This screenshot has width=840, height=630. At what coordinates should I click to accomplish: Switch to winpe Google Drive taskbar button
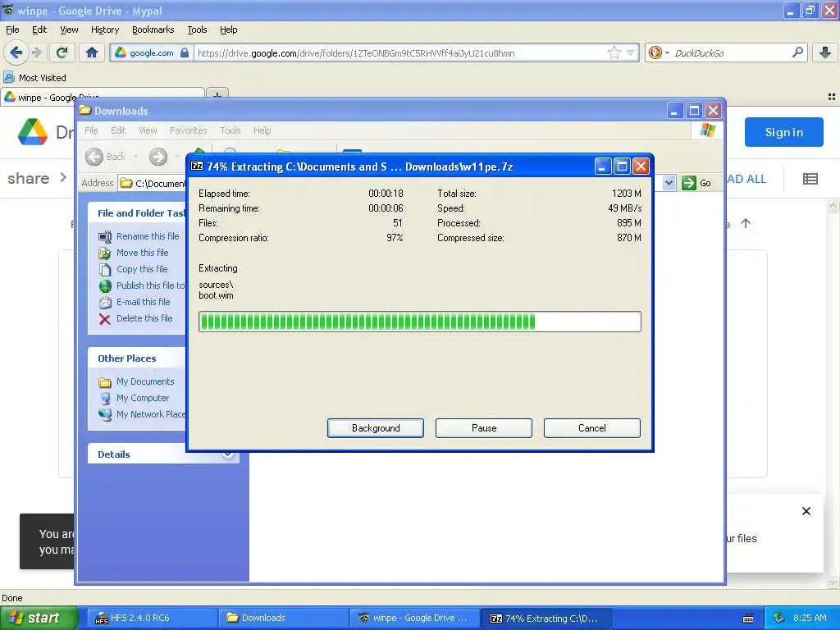[414, 618]
